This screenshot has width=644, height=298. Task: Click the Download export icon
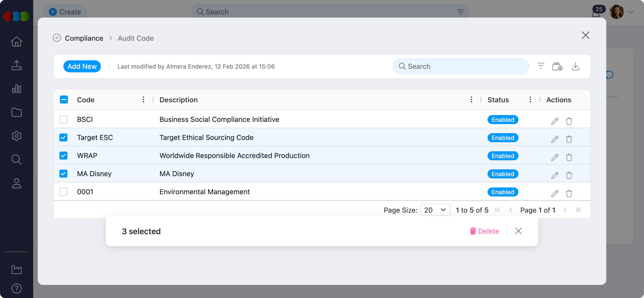tap(576, 66)
